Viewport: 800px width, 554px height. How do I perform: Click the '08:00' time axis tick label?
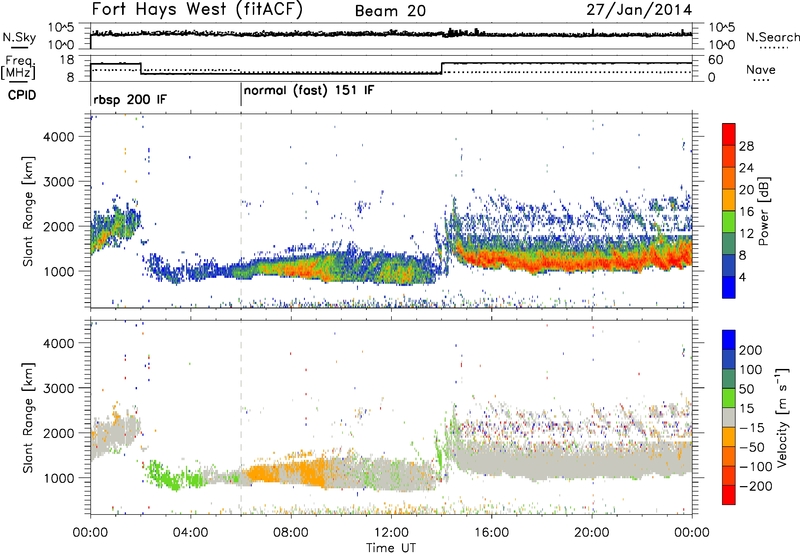[291, 533]
